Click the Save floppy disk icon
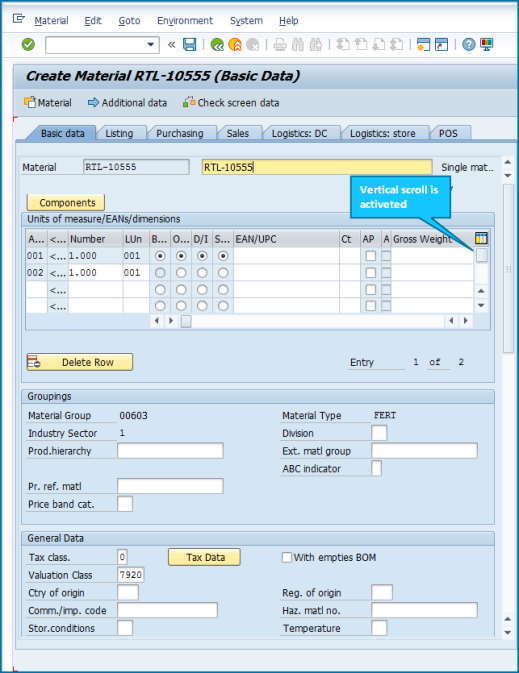 (189, 44)
